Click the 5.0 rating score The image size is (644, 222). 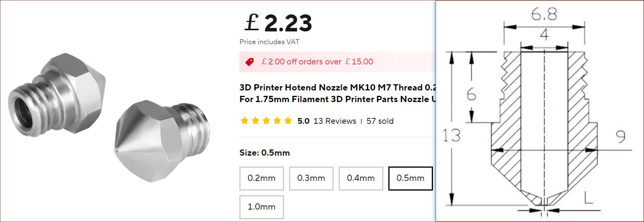click(x=303, y=121)
